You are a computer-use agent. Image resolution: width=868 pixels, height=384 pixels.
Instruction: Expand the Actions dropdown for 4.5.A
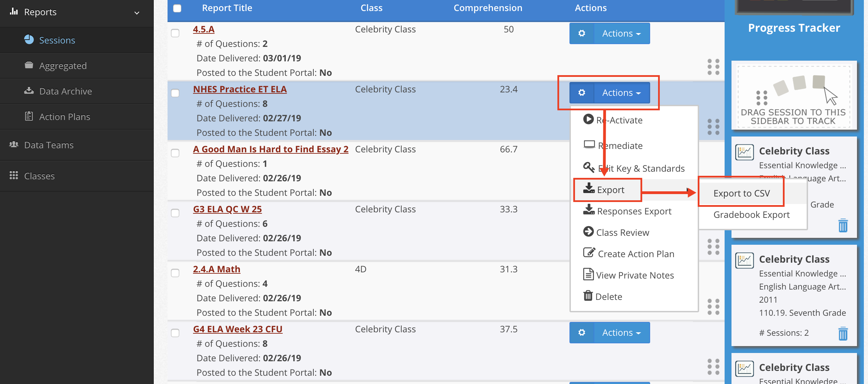pos(622,33)
